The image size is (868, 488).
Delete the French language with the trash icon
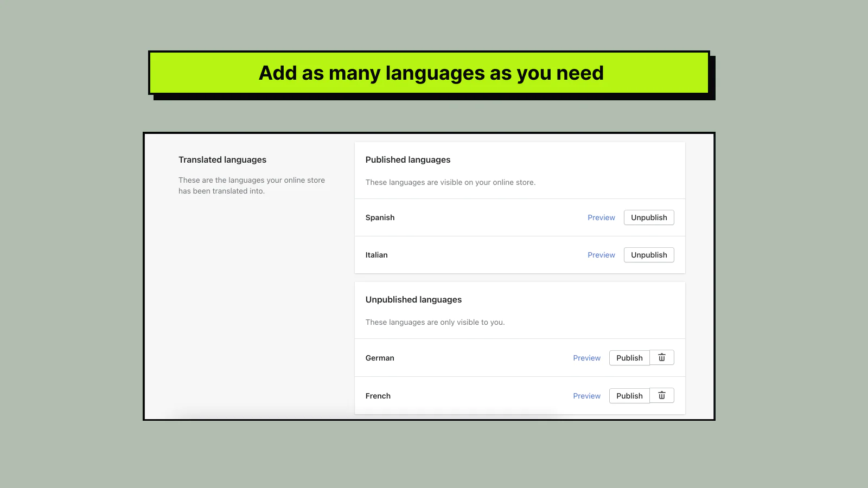[x=662, y=396]
